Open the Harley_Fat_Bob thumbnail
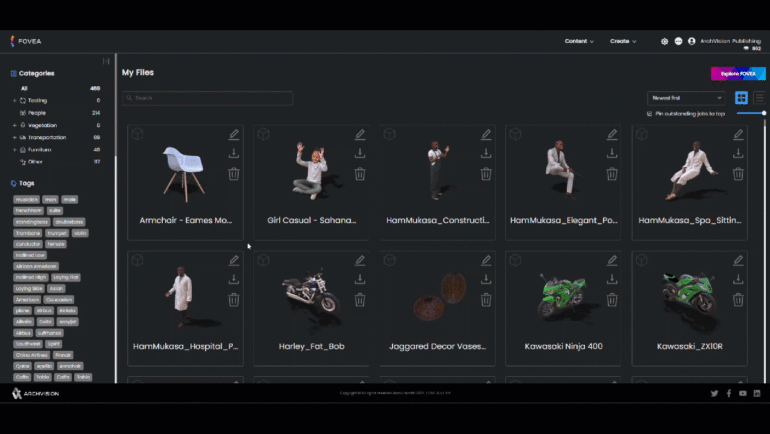Viewport: 770px width, 434px height. coord(311,296)
